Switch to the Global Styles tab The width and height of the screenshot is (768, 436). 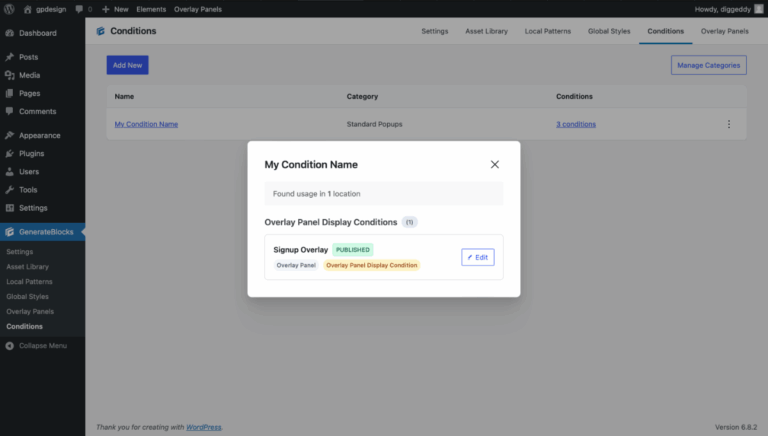point(609,31)
